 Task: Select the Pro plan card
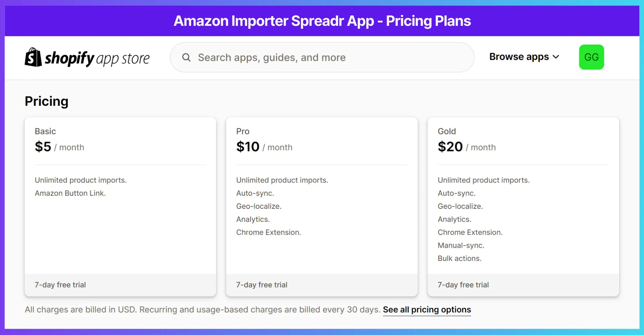pos(322,206)
